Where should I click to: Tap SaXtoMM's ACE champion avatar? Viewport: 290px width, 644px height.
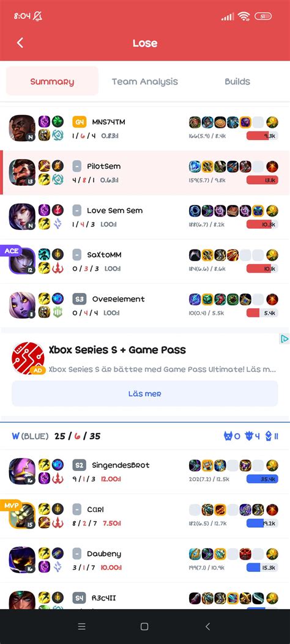tap(22, 261)
